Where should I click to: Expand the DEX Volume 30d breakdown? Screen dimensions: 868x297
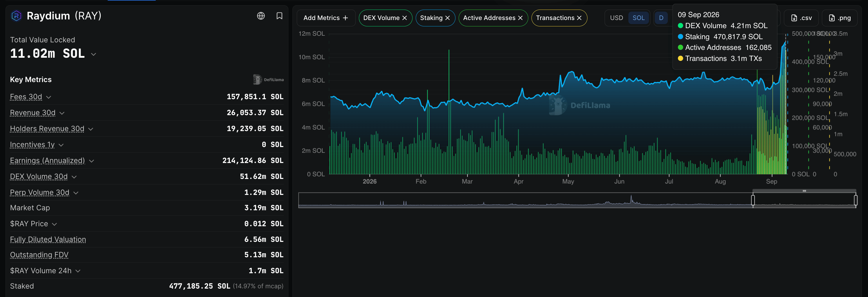(74, 177)
